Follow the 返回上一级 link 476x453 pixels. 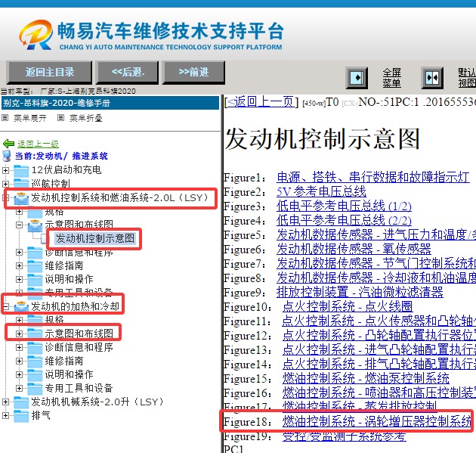point(38,144)
